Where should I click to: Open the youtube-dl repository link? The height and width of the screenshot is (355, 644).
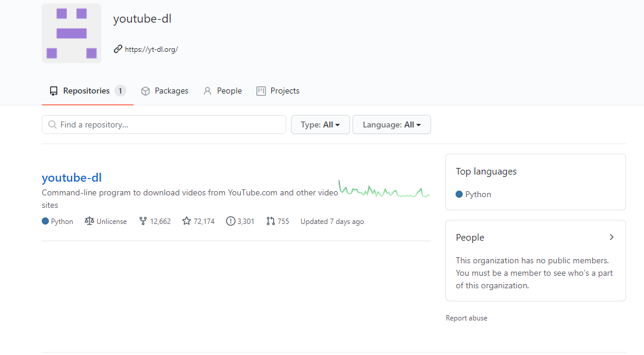72,177
